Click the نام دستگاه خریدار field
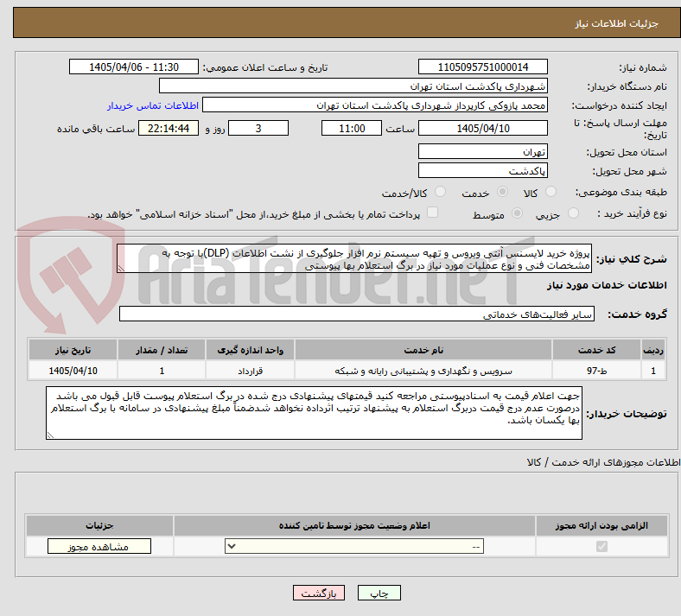Screen dimensions: 681x616 point(353,86)
